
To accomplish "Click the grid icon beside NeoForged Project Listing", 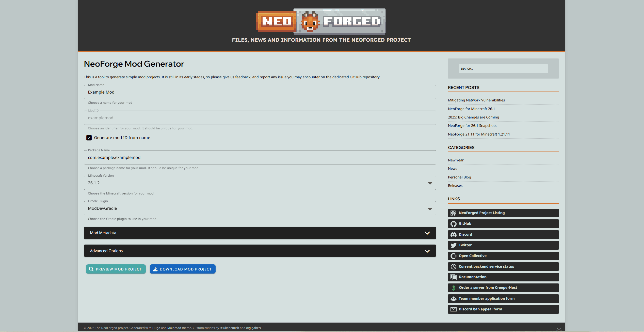I will (453, 213).
